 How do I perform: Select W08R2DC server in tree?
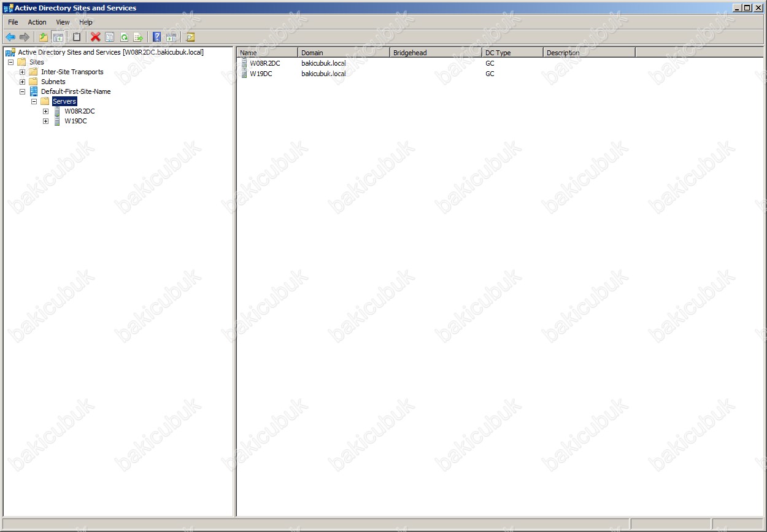(80, 111)
